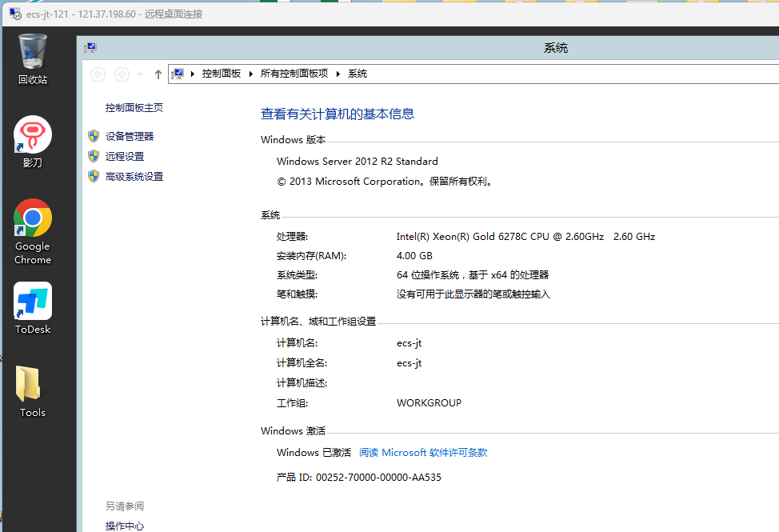Click the 系统 window title text

point(555,48)
